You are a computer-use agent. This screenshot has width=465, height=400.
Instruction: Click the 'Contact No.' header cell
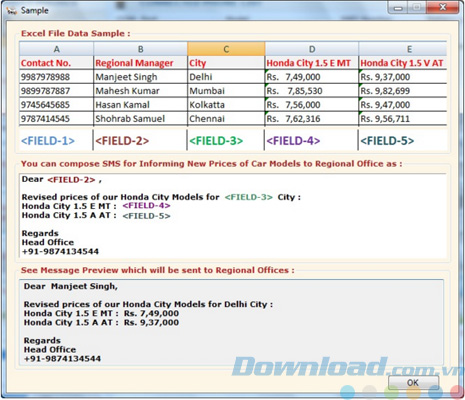[56, 63]
